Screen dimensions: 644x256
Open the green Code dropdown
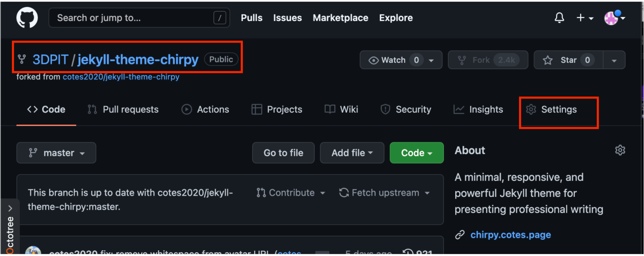click(417, 153)
